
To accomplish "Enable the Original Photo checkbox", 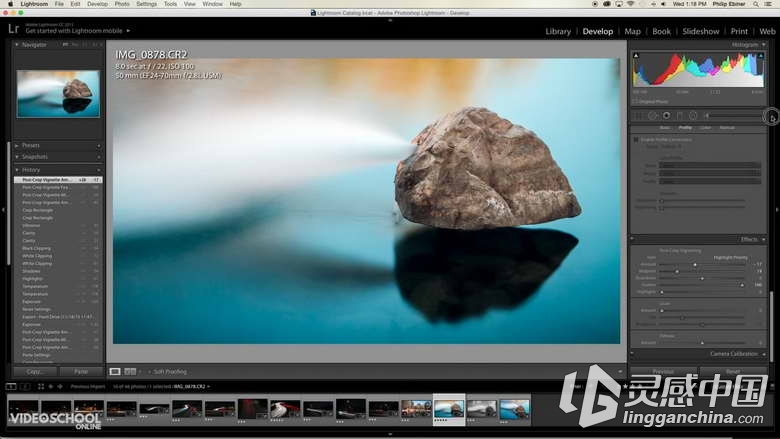I will pos(635,101).
